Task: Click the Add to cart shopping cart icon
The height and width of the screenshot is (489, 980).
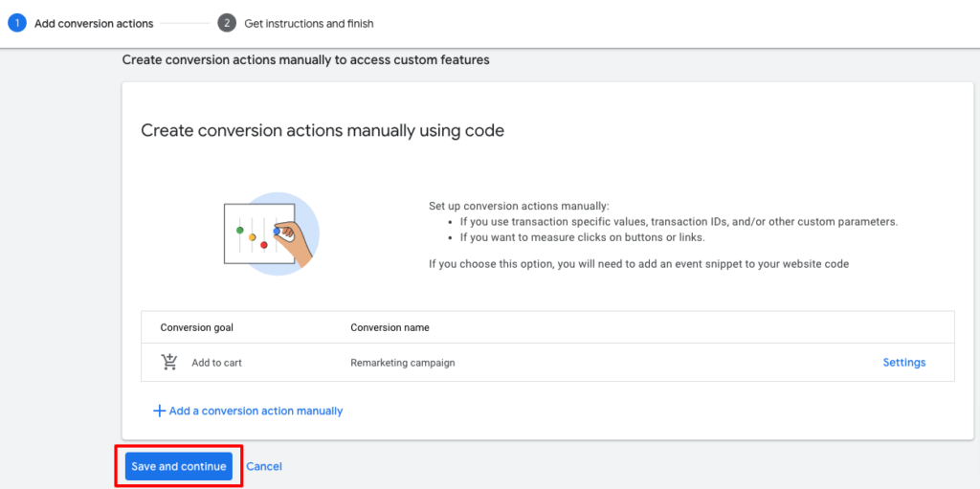Action: (169, 362)
